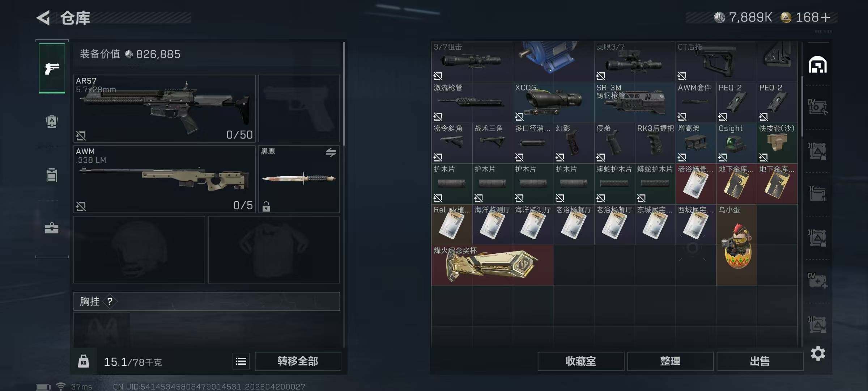Viewport: 868px width, 391px height.
Task: Add currency with the plus next to 168
Action: coord(826,17)
